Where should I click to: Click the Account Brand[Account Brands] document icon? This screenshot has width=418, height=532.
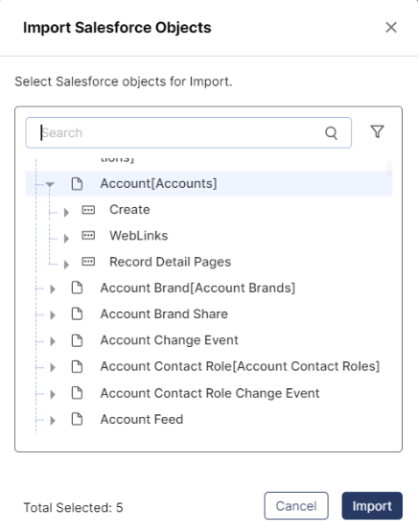coord(77,288)
